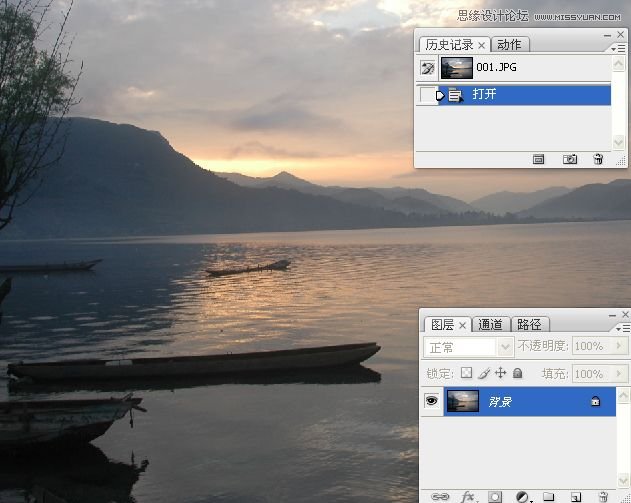Viewport: 631px width, 503px height.
Task: Minimize the Layers panel
Action: click(x=612, y=315)
